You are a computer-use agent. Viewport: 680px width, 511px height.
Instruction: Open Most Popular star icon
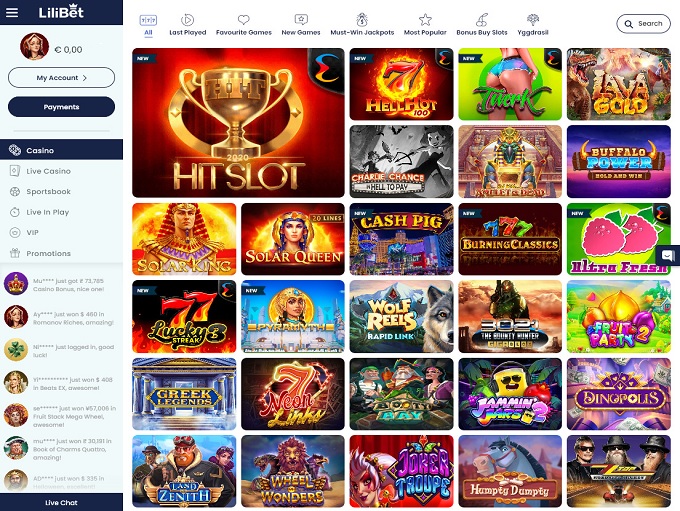[425, 20]
